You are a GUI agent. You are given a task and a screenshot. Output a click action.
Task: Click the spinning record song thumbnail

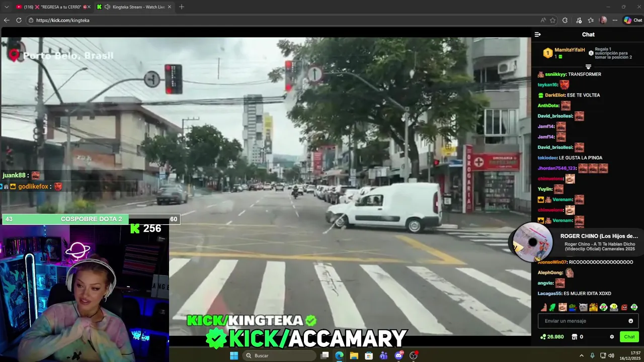tap(533, 242)
